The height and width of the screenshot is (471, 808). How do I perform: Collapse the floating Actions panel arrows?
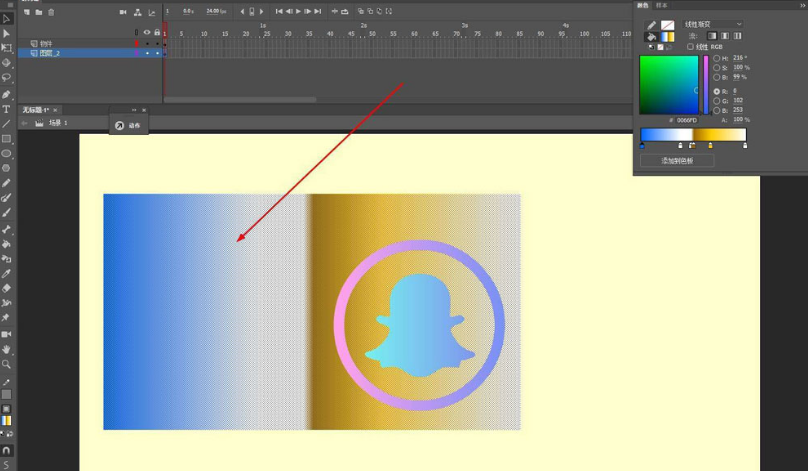[134, 110]
